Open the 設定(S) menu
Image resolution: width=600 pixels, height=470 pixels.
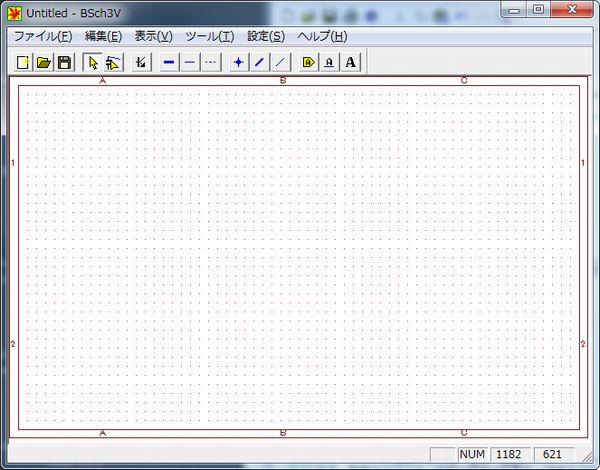tap(266, 36)
